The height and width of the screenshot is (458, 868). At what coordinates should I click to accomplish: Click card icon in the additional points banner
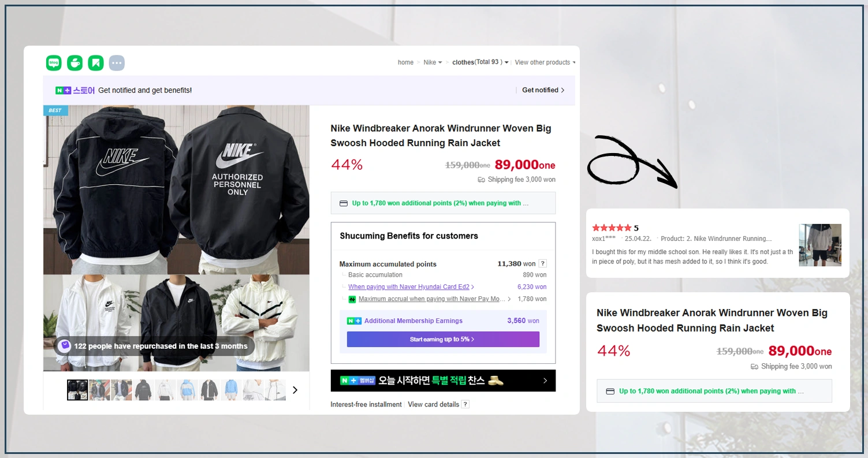click(x=344, y=203)
